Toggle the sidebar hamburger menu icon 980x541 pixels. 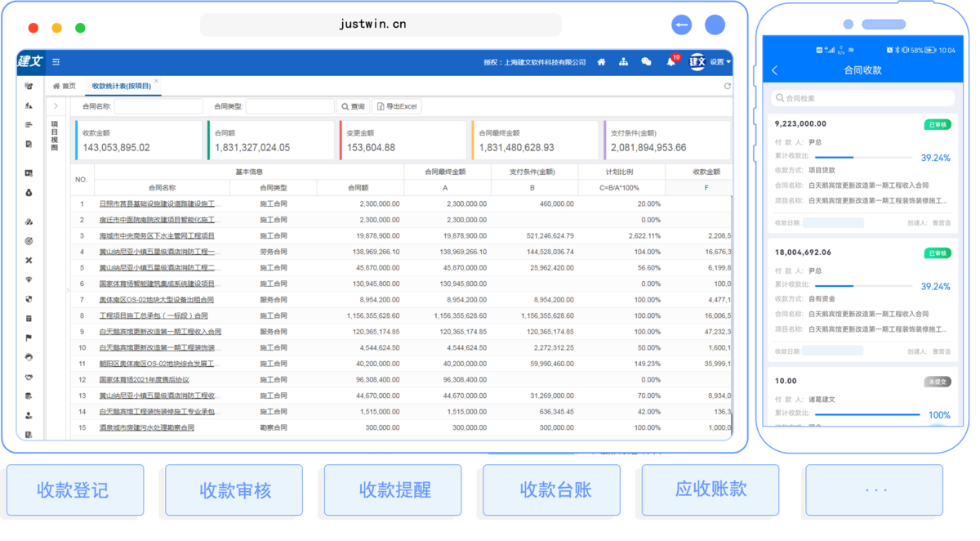point(56,62)
